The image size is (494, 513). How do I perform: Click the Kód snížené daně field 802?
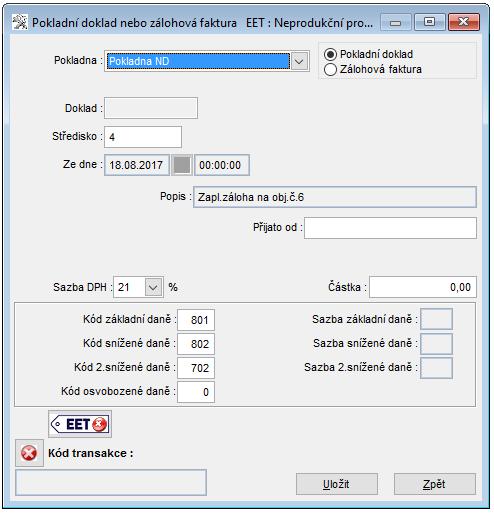(196, 344)
